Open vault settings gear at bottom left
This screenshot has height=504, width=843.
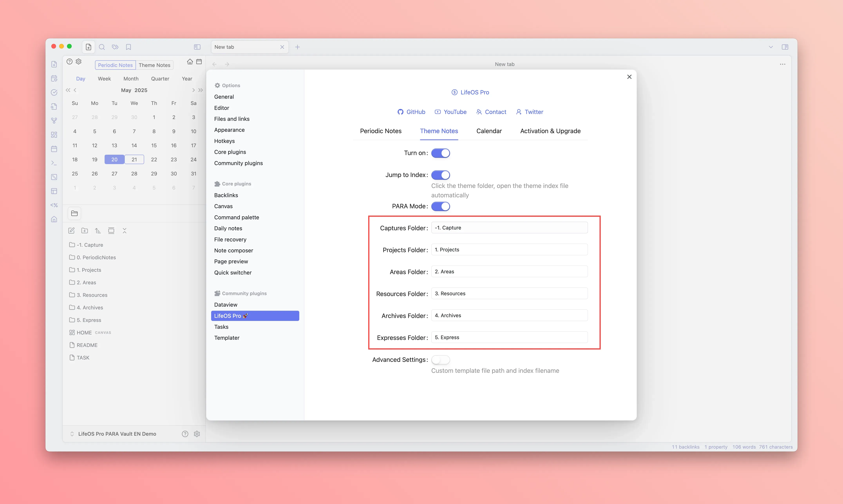197,434
